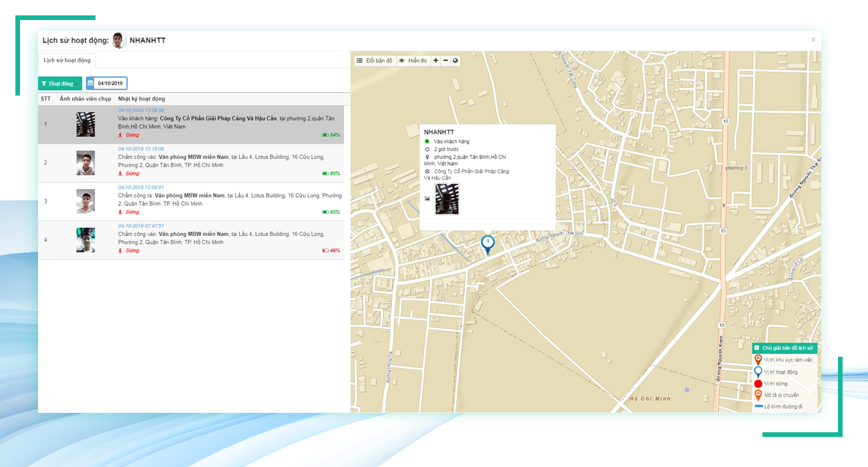Click timestamp '04-10-2019 13:59:34'
The height and width of the screenshot is (467, 868).
click(x=141, y=110)
